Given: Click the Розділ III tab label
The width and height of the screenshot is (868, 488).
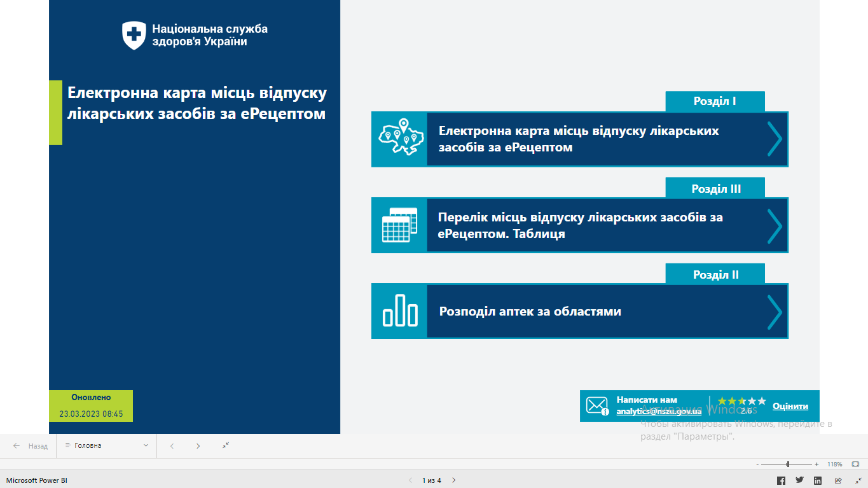Looking at the screenshot, I should [715, 188].
